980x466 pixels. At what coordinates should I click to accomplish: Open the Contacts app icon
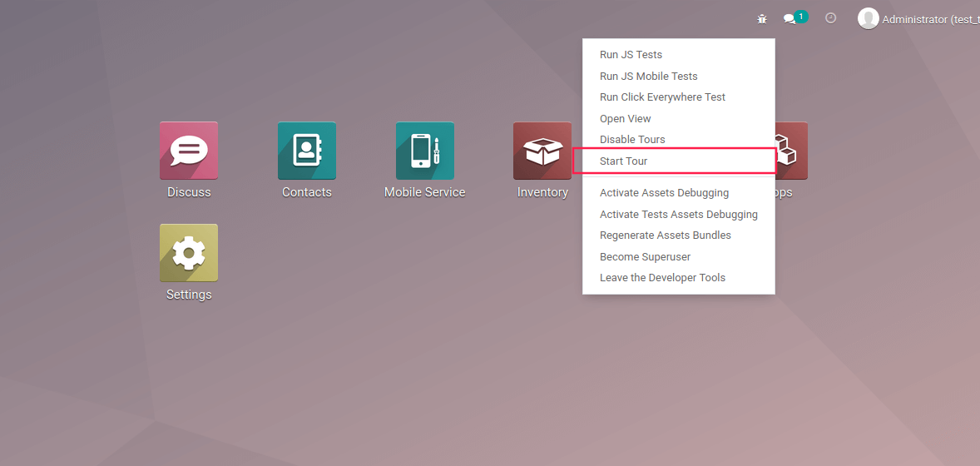307,151
